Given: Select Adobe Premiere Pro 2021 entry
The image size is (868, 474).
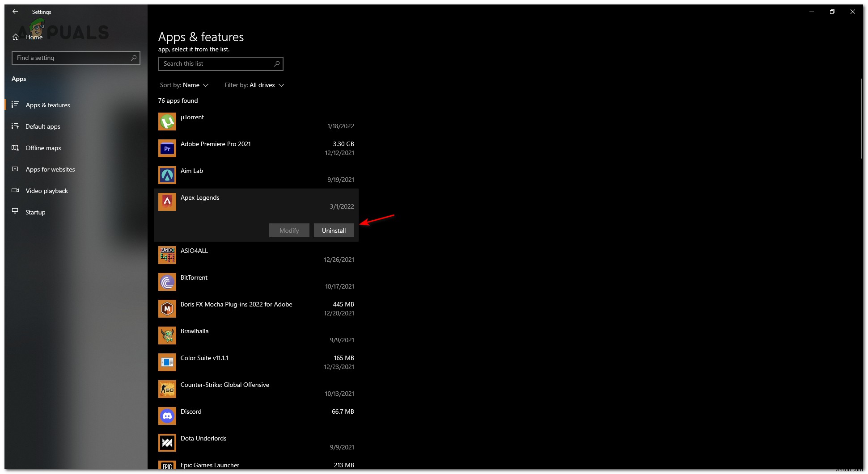Looking at the screenshot, I should [256, 148].
